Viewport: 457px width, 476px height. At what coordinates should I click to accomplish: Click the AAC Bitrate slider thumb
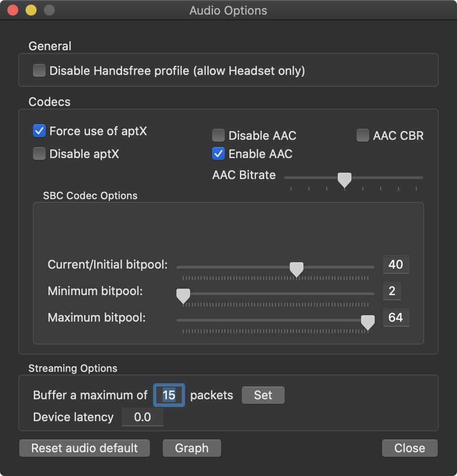coord(344,180)
